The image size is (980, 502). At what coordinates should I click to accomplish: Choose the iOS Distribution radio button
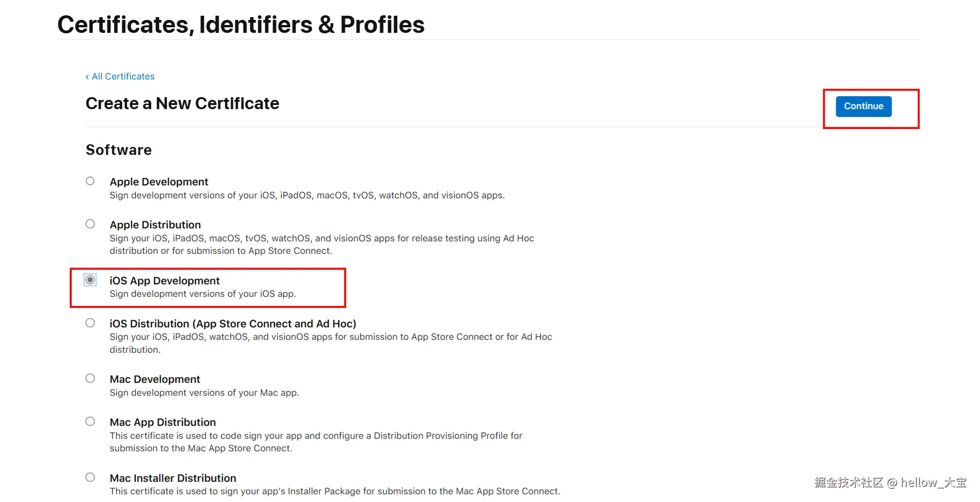pyautogui.click(x=90, y=323)
